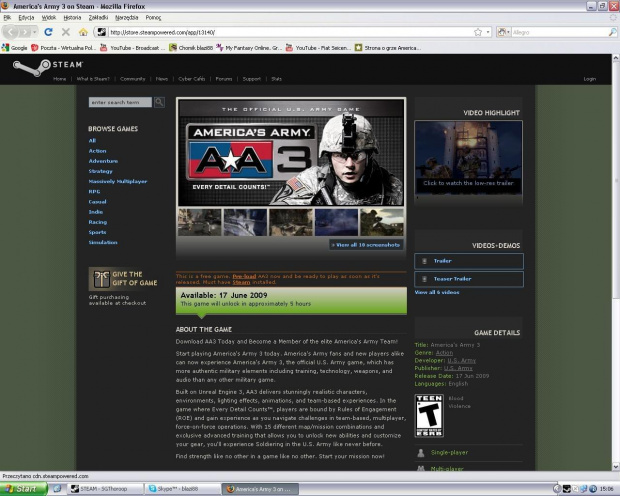Viewport: 620px width, 496px height.
Task: Click the Steam store search input field
Action: (x=120, y=102)
